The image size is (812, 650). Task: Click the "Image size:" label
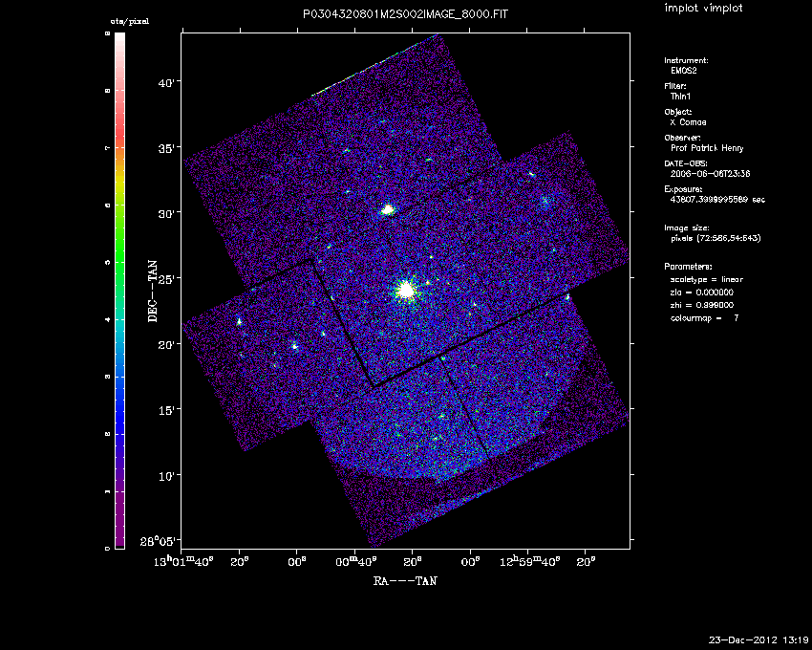pos(687,228)
